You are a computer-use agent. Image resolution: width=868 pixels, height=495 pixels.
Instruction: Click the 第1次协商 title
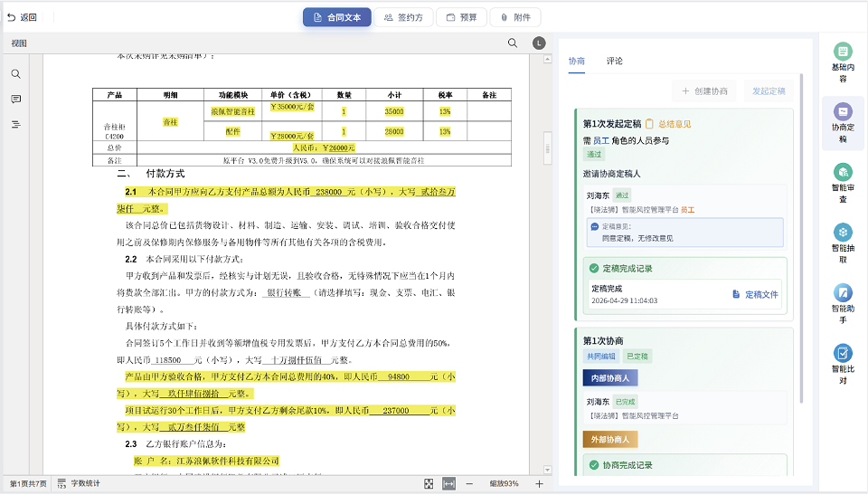(x=603, y=341)
